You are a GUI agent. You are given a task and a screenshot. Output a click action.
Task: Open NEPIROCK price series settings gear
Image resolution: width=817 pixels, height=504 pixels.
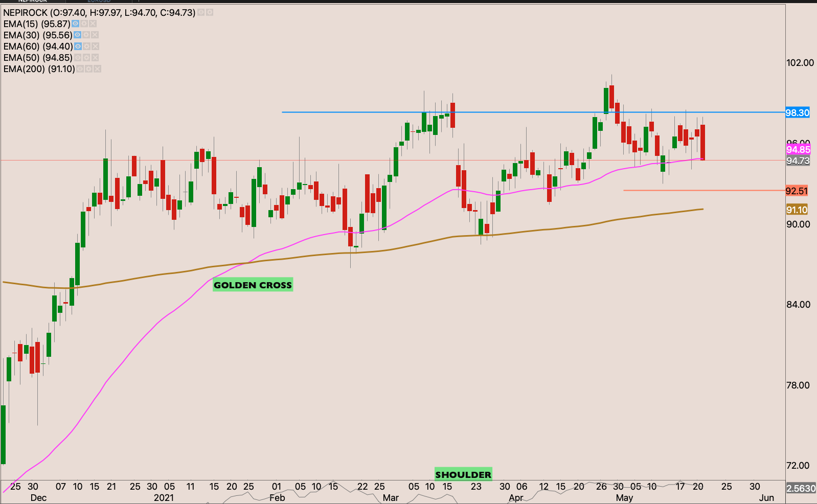coord(210,12)
